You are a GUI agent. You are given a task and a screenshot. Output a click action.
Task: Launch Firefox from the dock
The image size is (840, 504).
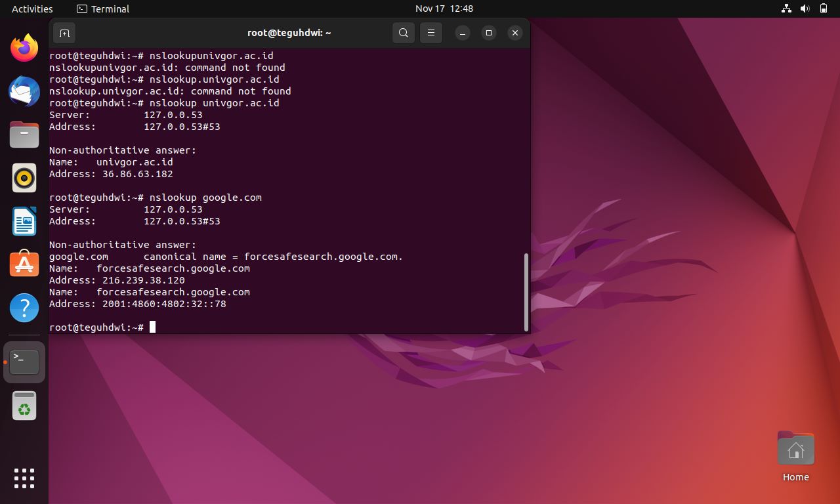pos(24,48)
